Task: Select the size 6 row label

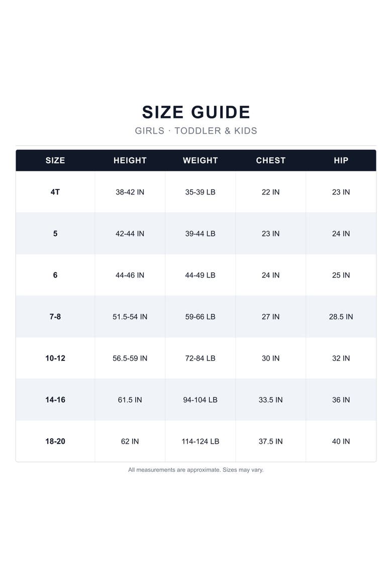Action: click(x=55, y=275)
